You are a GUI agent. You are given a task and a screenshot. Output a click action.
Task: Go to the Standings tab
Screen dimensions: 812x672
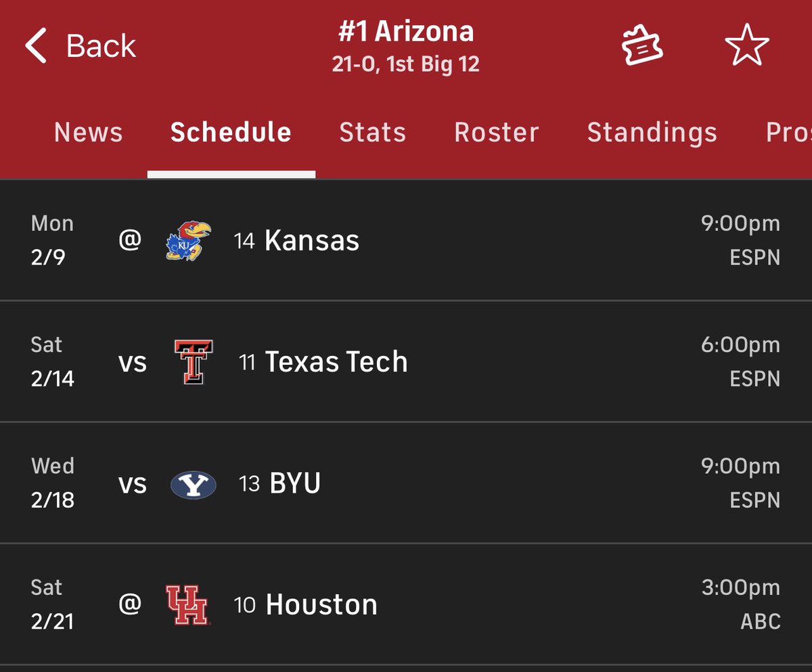[652, 133]
